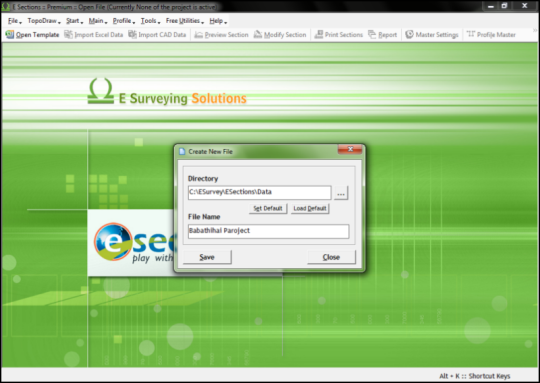Click the Import CAD Data icon
The height and width of the screenshot is (383, 540).
point(132,34)
